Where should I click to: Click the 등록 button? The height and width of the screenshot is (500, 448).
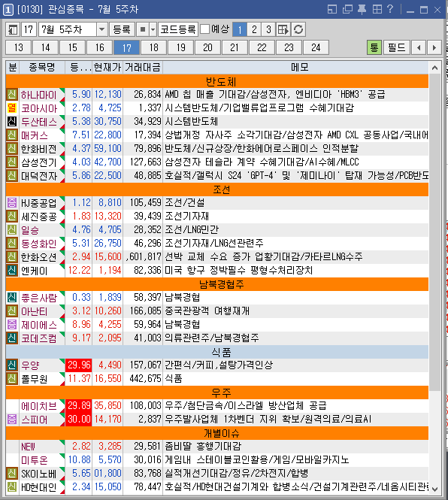122,29
